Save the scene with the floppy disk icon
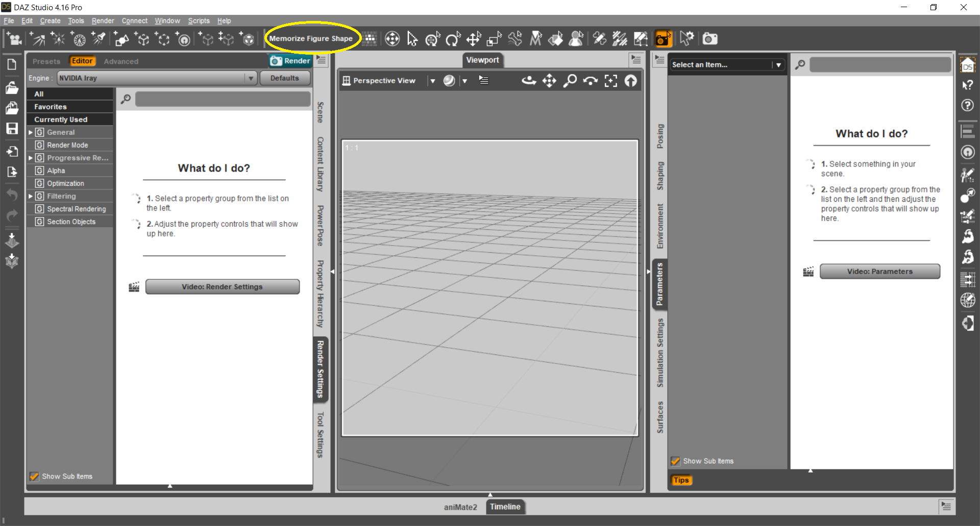This screenshot has width=980, height=526. [12, 129]
